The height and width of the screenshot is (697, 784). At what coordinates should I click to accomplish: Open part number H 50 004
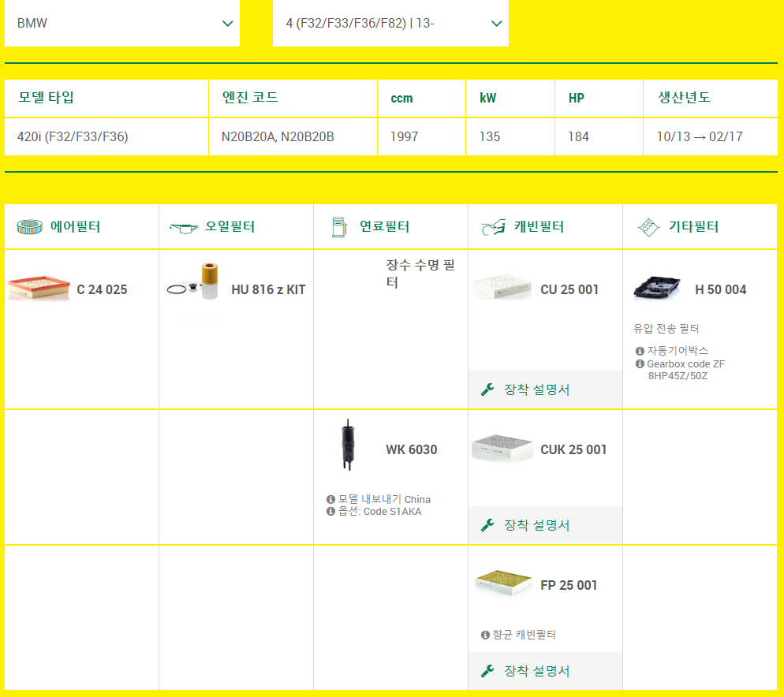(720, 289)
